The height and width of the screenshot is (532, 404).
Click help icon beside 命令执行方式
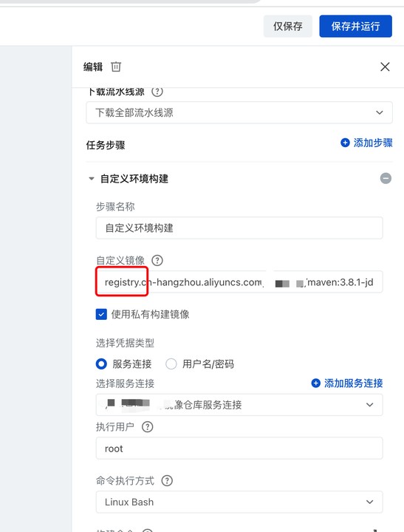click(x=167, y=480)
